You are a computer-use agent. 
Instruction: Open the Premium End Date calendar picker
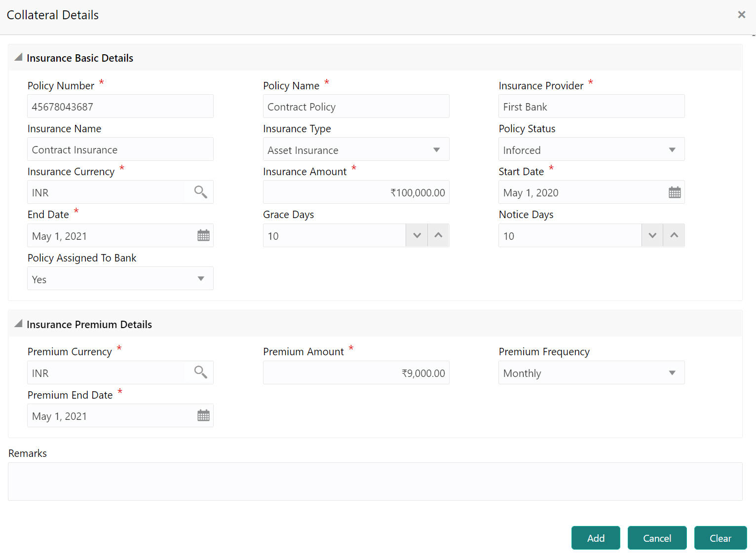click(203, 415)
